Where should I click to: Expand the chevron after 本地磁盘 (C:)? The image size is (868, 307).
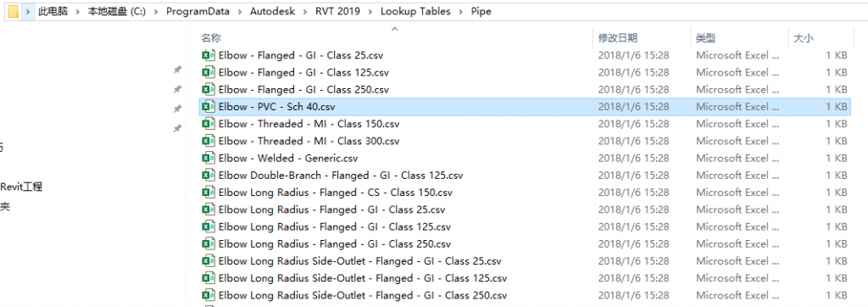point(156,12)
